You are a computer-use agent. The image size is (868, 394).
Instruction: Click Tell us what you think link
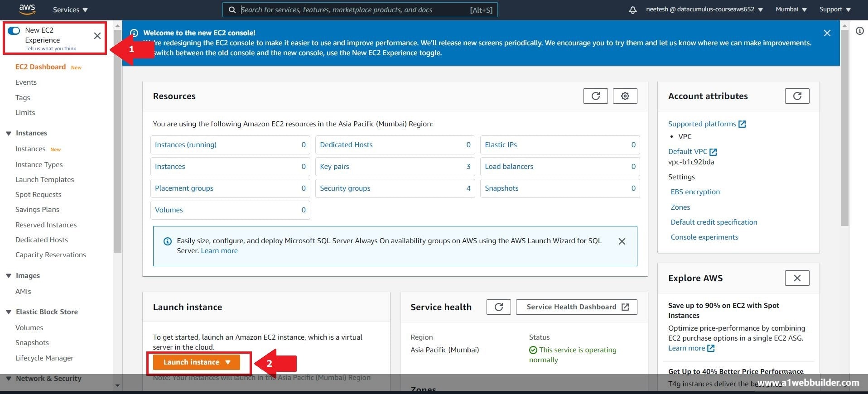coord(50,48)
